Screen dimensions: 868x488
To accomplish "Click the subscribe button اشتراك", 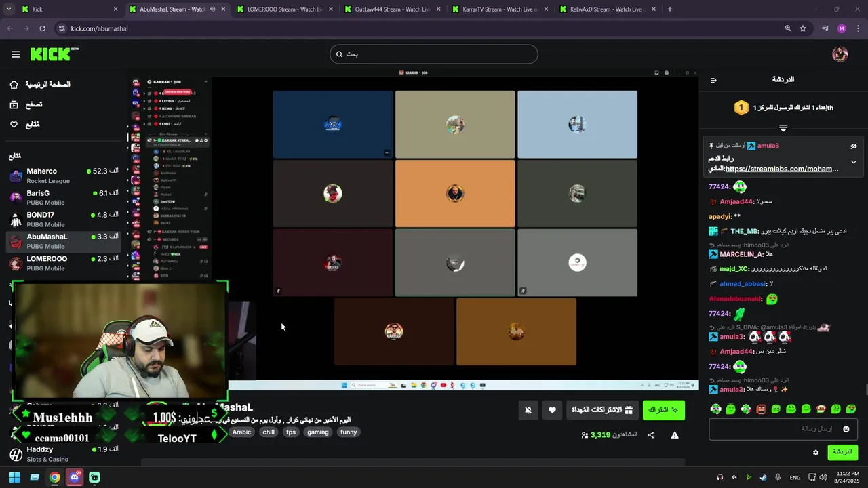I will (x=663, y=410).
